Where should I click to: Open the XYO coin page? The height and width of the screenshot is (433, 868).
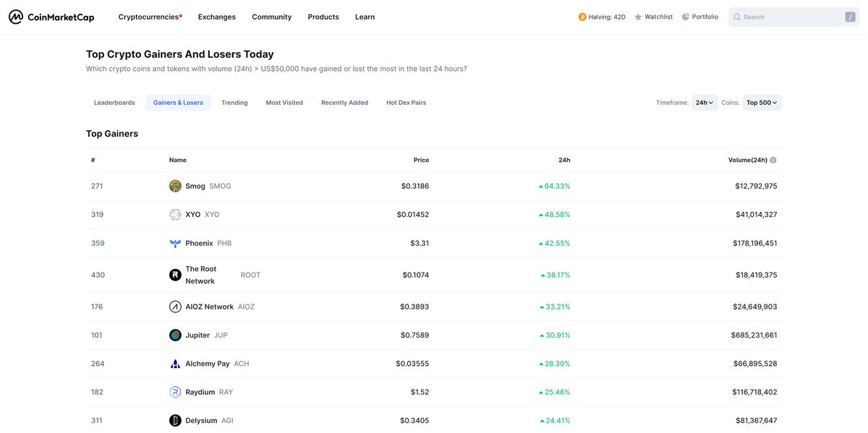point(195,215)
